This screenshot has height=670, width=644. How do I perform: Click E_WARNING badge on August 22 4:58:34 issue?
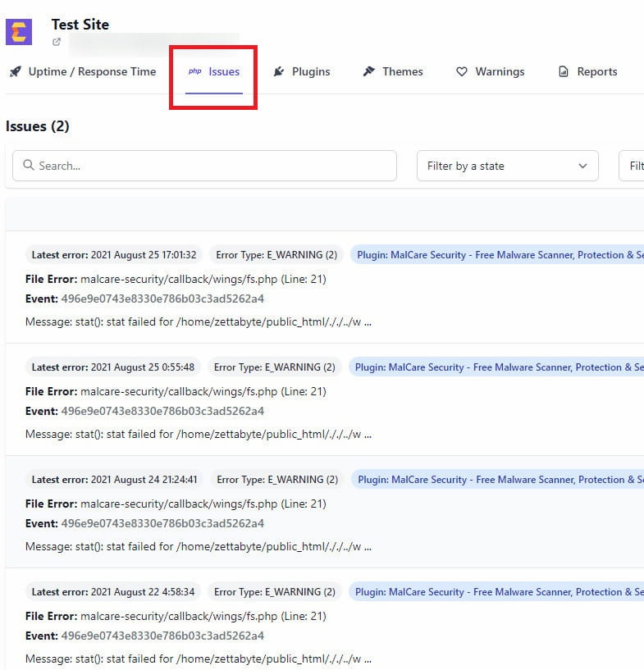[x=274, y=592]
